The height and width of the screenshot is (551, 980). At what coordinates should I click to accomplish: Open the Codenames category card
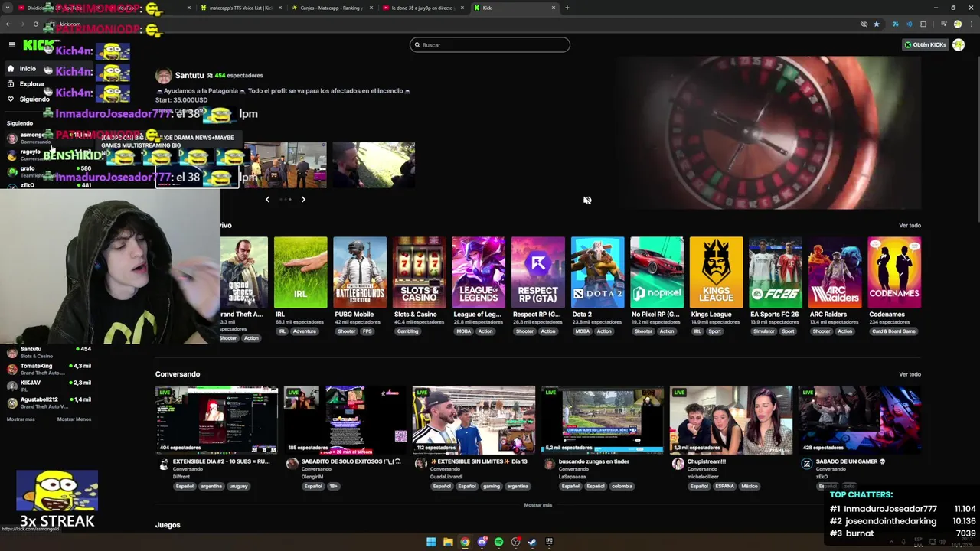click(x=894, y=272)
